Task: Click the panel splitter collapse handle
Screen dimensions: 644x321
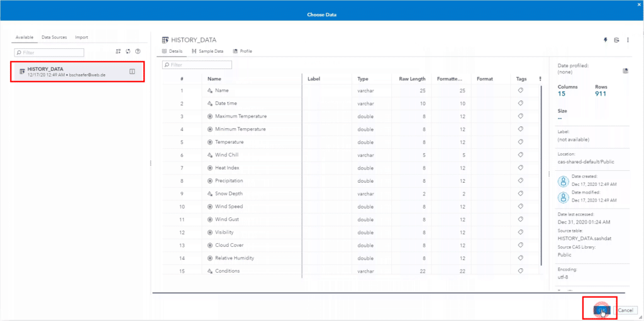Action: [x=150, y=163]
